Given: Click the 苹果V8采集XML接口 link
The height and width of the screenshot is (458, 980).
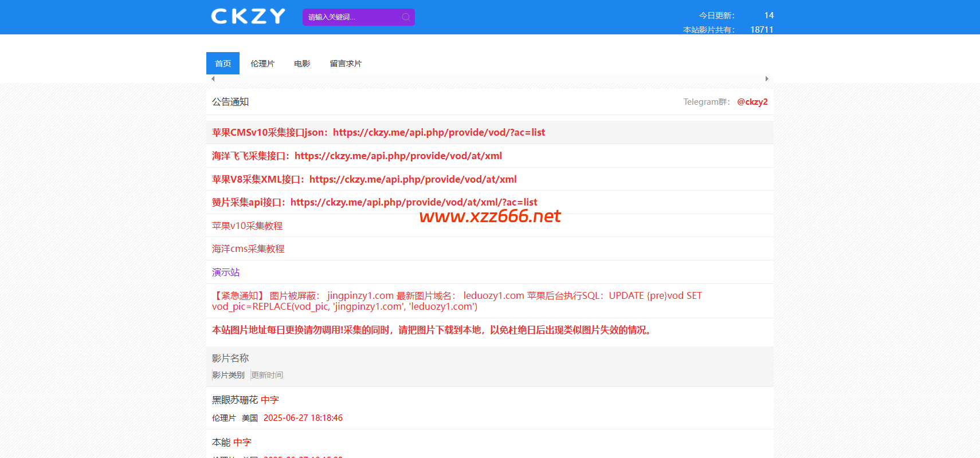Looking at the screenshot, I should coord(364,179).
